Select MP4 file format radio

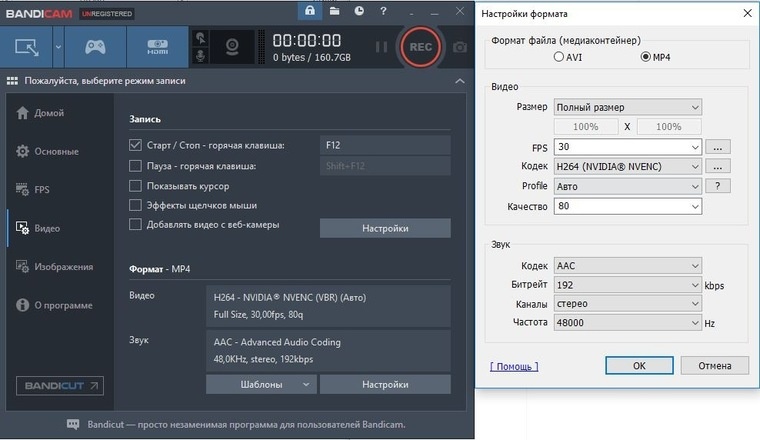(x=646, y=57)
